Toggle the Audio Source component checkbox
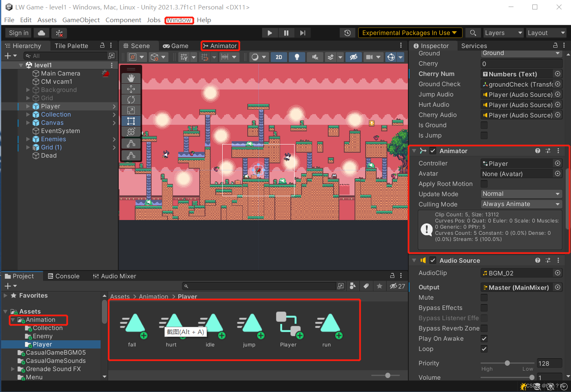 (x=433, y=261)
